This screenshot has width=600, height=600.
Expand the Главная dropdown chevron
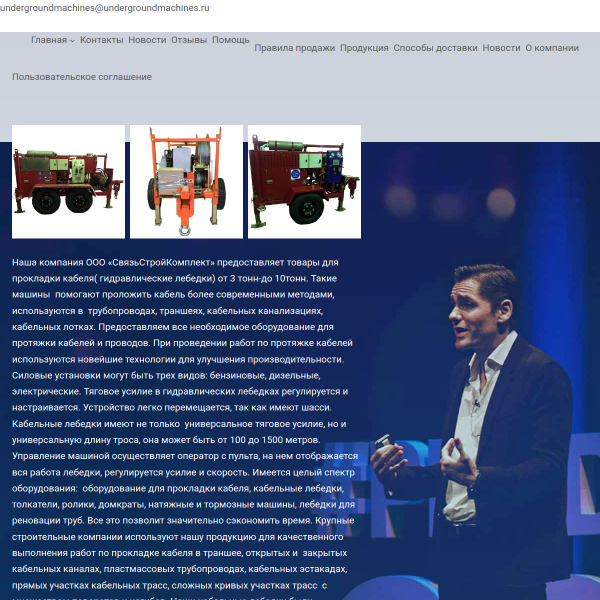72,41
